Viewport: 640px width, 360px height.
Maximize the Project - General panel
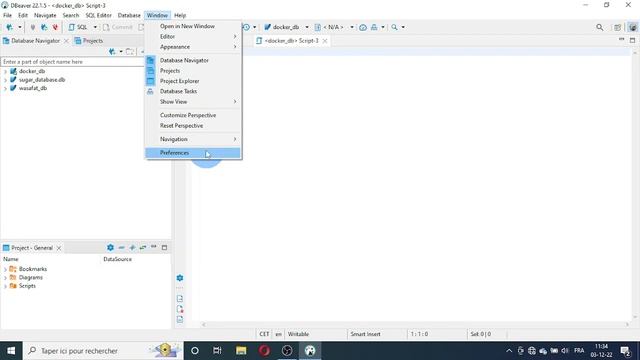coord(164,247)
